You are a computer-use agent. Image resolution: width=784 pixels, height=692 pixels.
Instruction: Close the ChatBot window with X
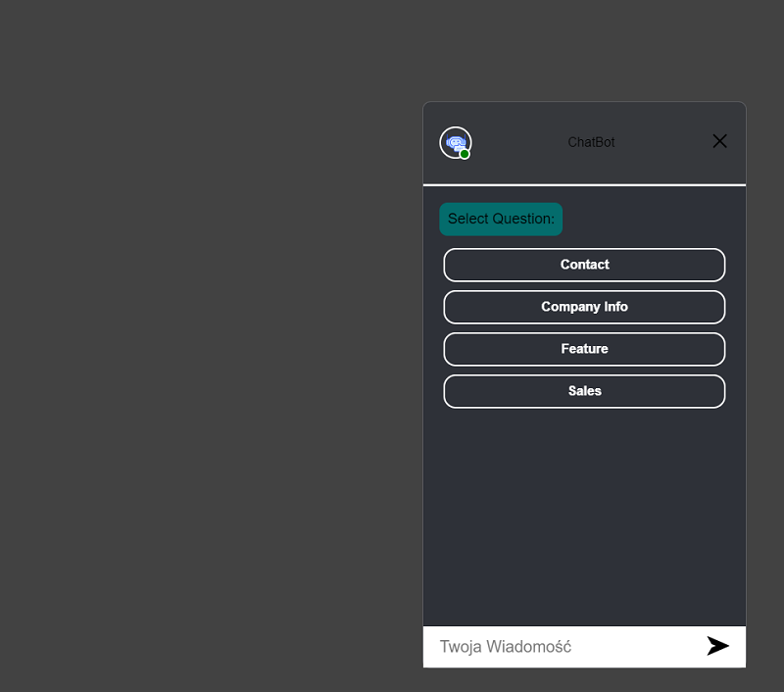coord(719,141)
